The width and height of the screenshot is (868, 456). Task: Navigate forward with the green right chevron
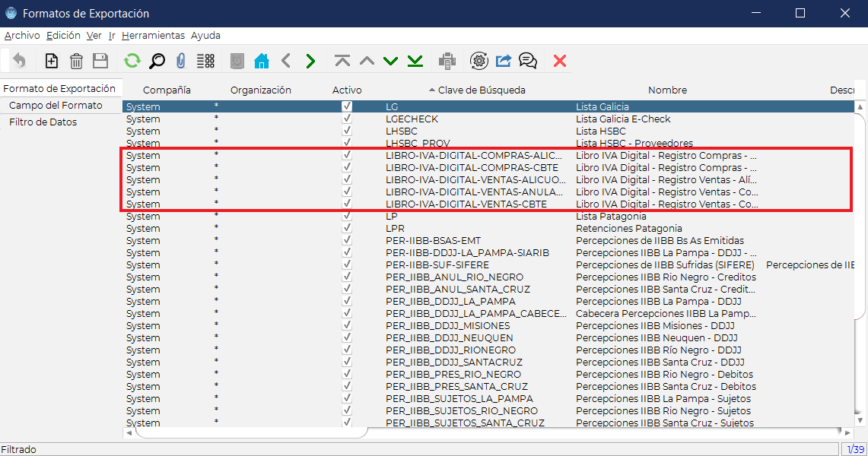(310, 61)
